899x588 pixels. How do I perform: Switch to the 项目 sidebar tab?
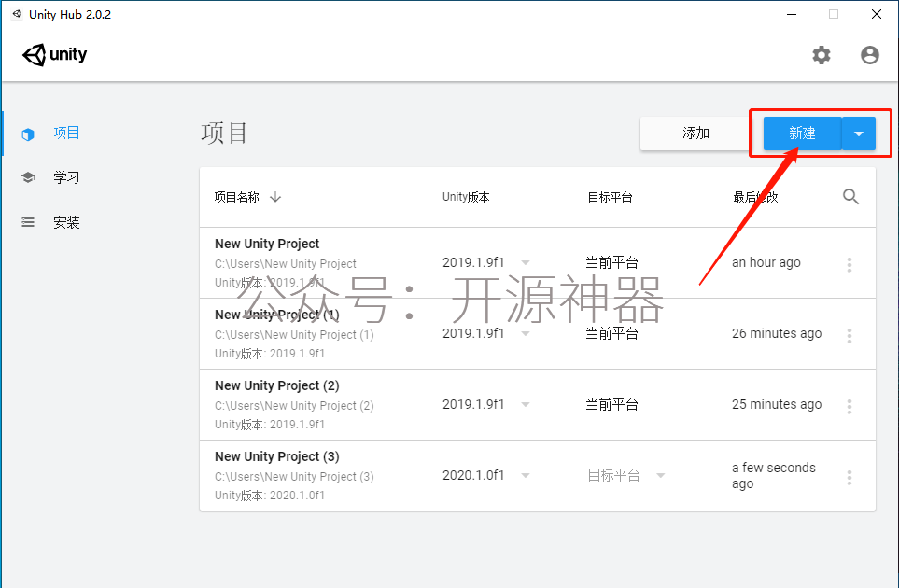66,133
